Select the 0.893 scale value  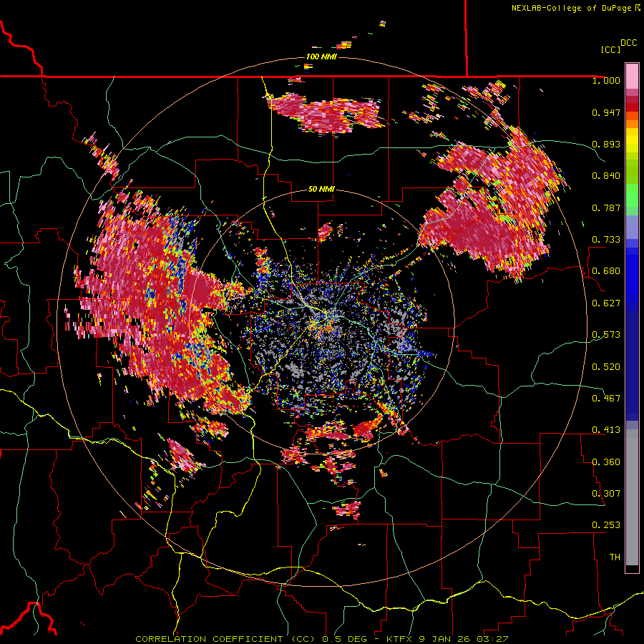(x=606, y=144)
